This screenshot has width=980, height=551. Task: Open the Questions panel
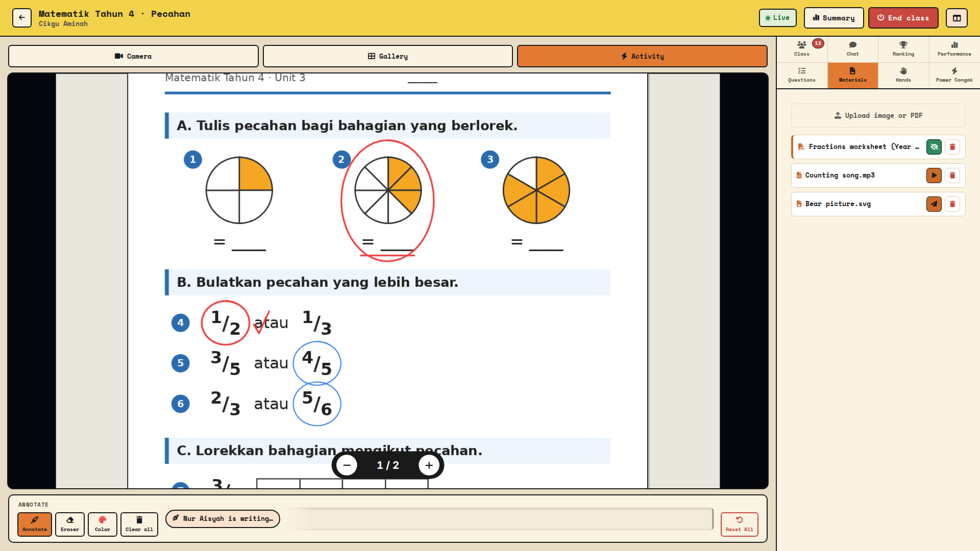pos(802,76)
